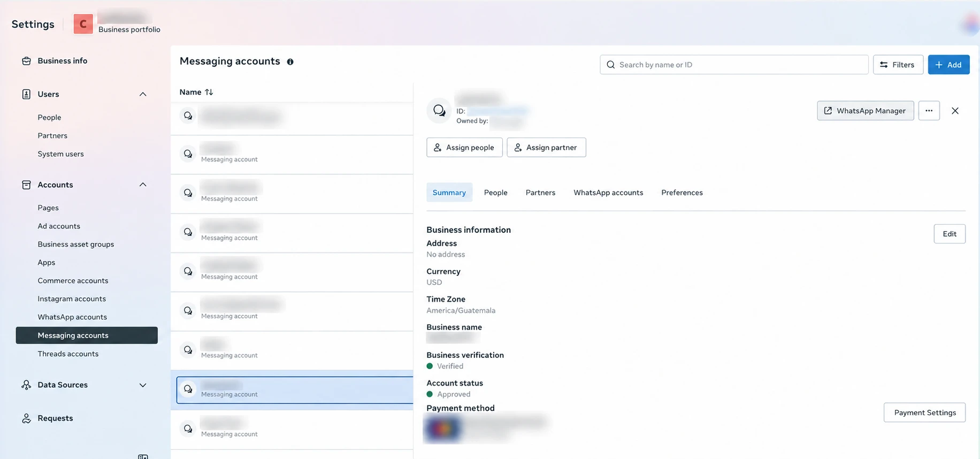Open Business asset groups
The width and height of the screenshot is (980, 459).
pos(75,244)
